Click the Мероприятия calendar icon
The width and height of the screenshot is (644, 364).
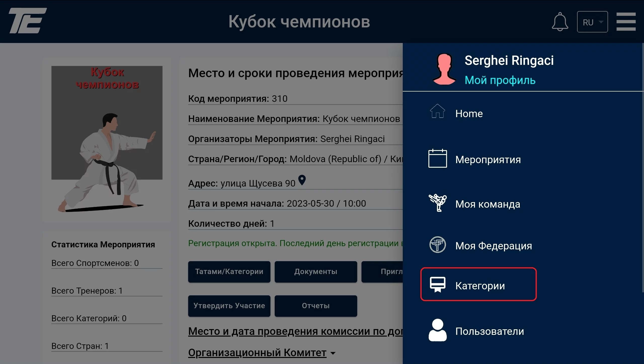point(437,158)
